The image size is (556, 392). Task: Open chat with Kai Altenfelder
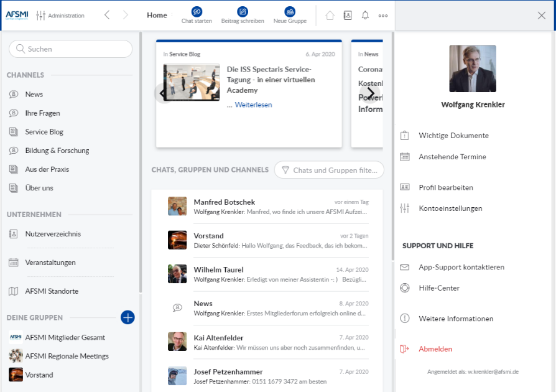pyautogui.click(x=268, y=342)
